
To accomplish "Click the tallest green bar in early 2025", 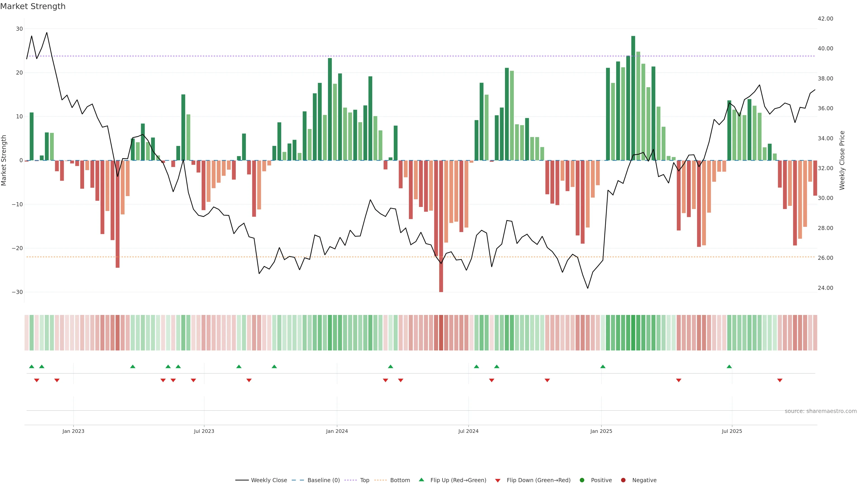I will pos(633,98).
